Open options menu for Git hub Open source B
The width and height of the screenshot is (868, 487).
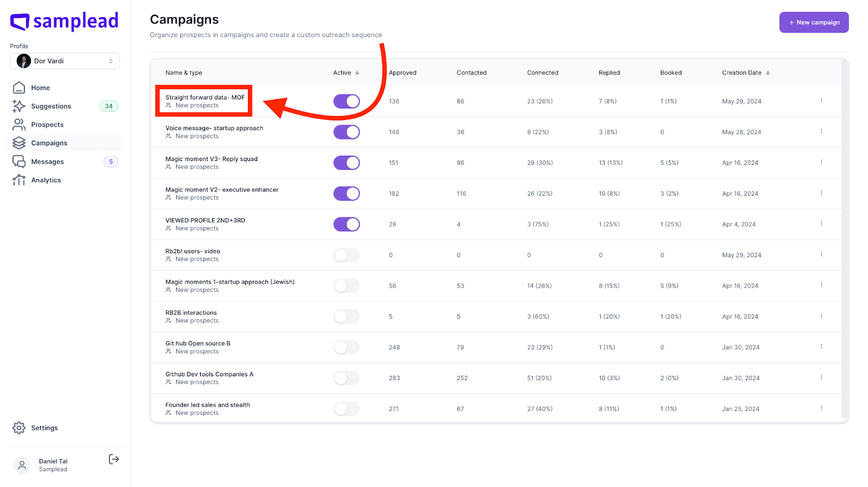coord(821,347)
